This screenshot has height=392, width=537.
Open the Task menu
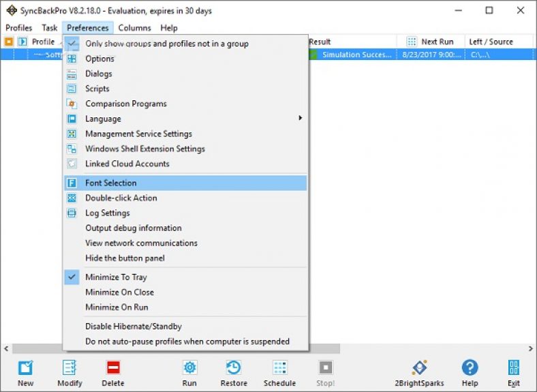pyautogui.click(x=50, y=28)
